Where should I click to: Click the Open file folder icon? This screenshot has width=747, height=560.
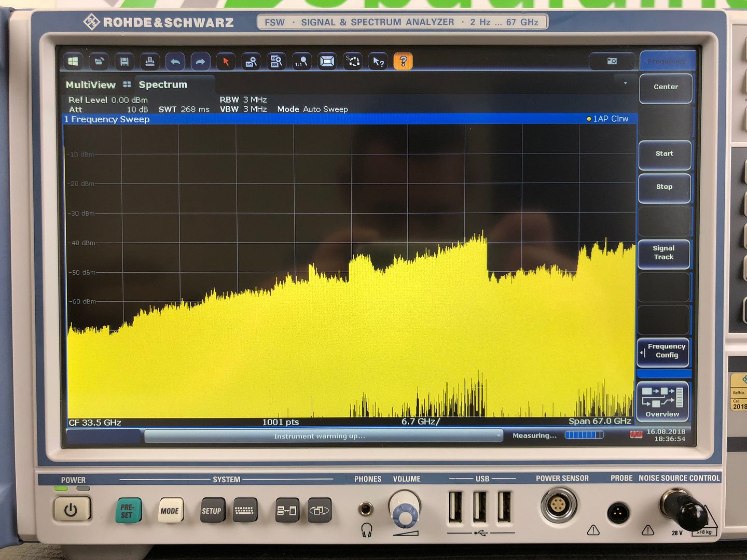(99, 62)
